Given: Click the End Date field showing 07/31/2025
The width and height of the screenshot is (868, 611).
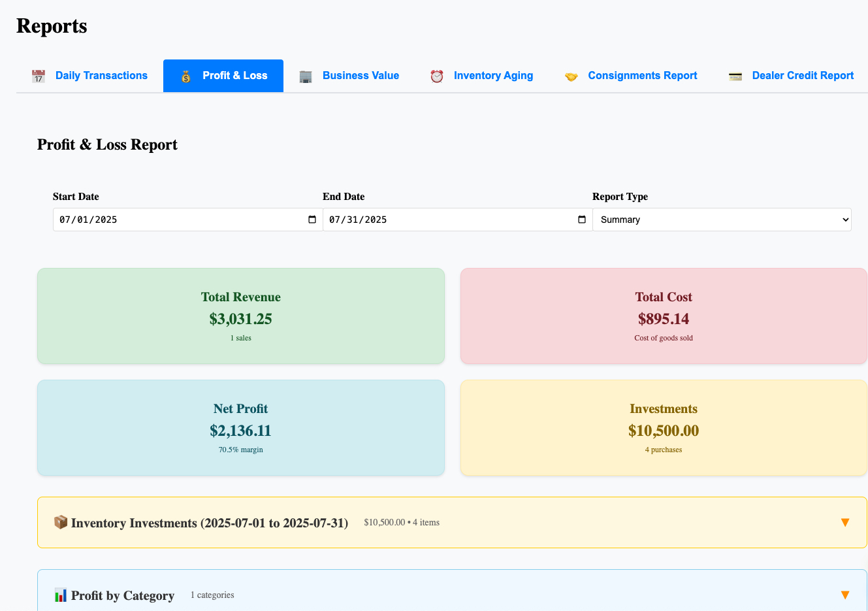Looking at the screenshot, I should (457, 220).
